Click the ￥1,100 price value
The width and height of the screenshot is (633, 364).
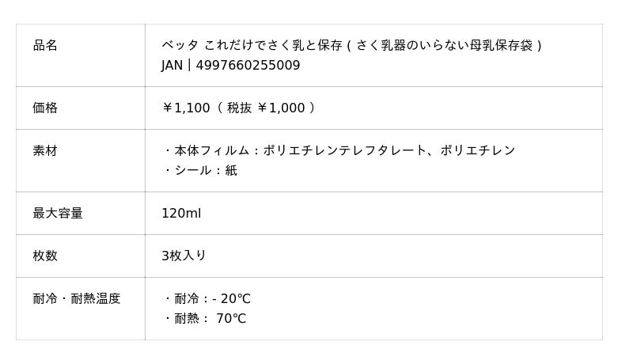pos(186,108)
